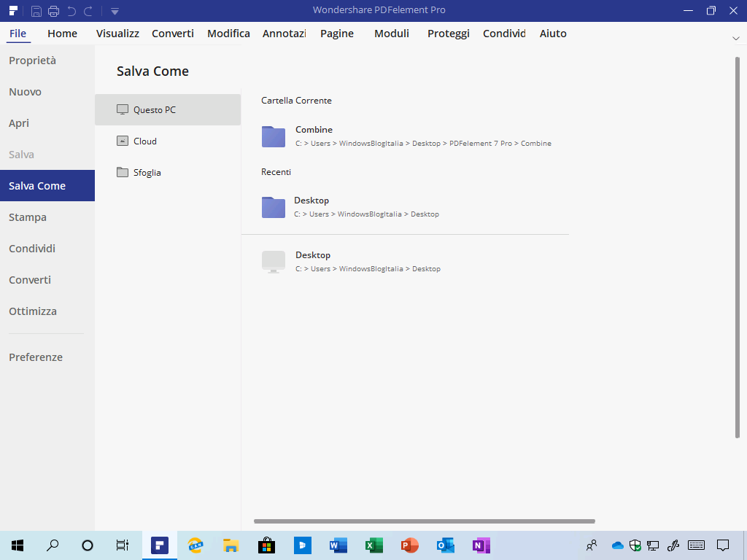Select Condividi in the left sidebar

(x=47, y=249)
